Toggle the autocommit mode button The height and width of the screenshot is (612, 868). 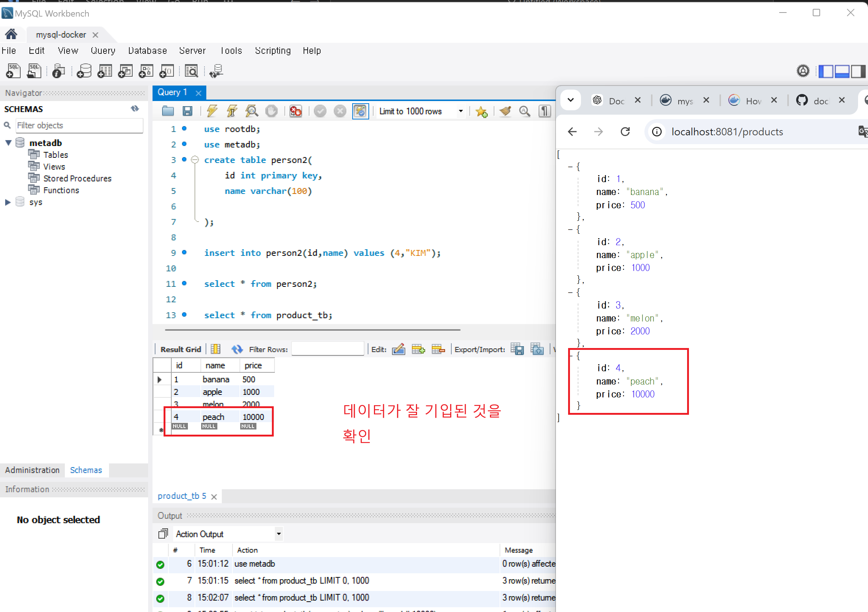360,111
